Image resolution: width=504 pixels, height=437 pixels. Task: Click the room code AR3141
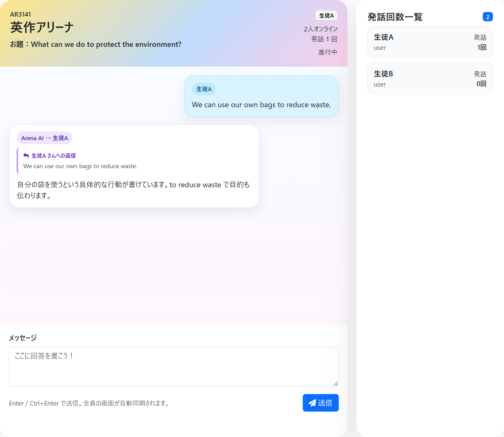point(21,14)
